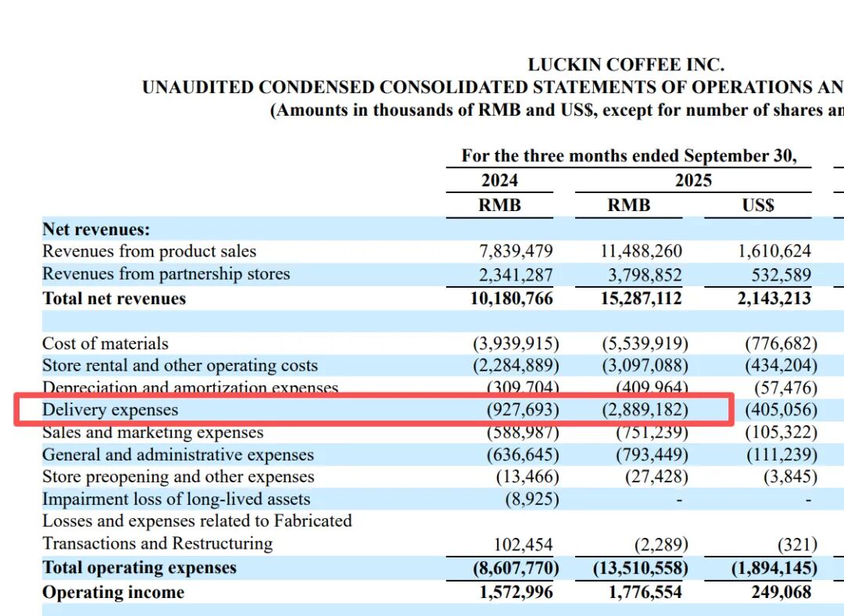Screen dimensions: 844x616
Task: Click restructuring value 102,454
Action: [x=524, y=544]
